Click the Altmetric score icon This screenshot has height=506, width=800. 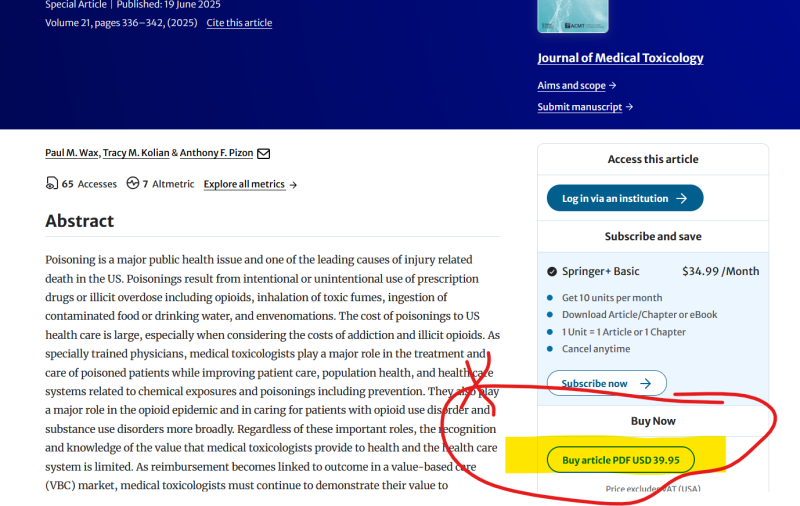(132, 184)
